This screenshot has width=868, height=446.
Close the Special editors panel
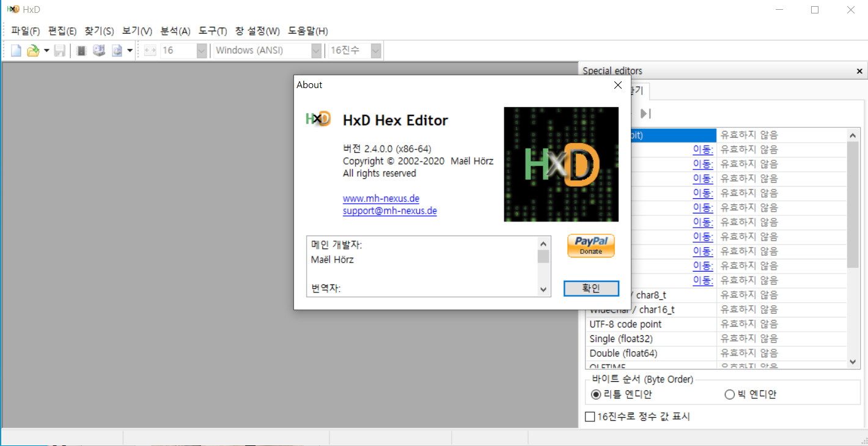(x=859, y=72)
